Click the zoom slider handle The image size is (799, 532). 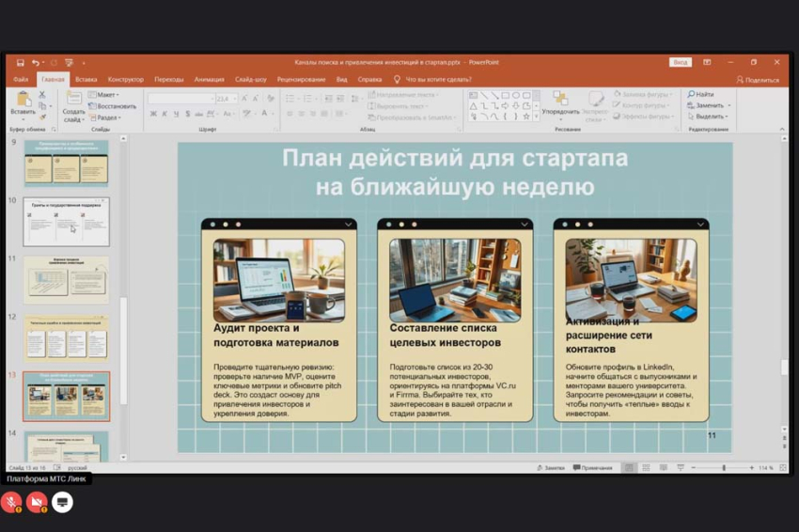click(724, 468)
